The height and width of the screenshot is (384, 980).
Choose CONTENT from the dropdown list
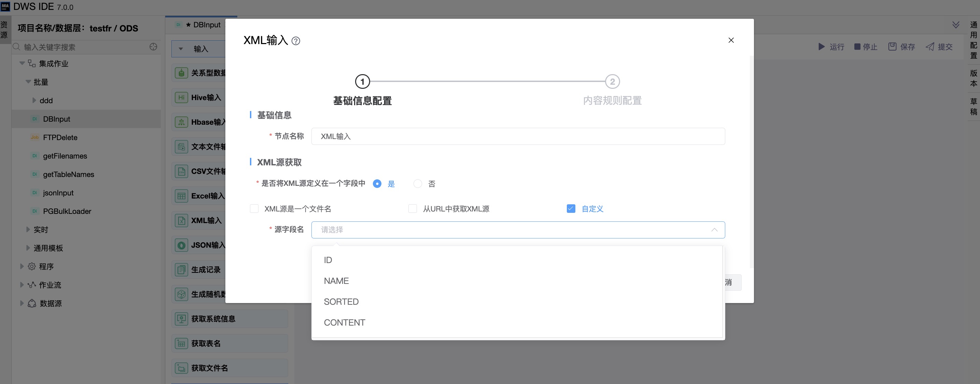tap(344, 323)
